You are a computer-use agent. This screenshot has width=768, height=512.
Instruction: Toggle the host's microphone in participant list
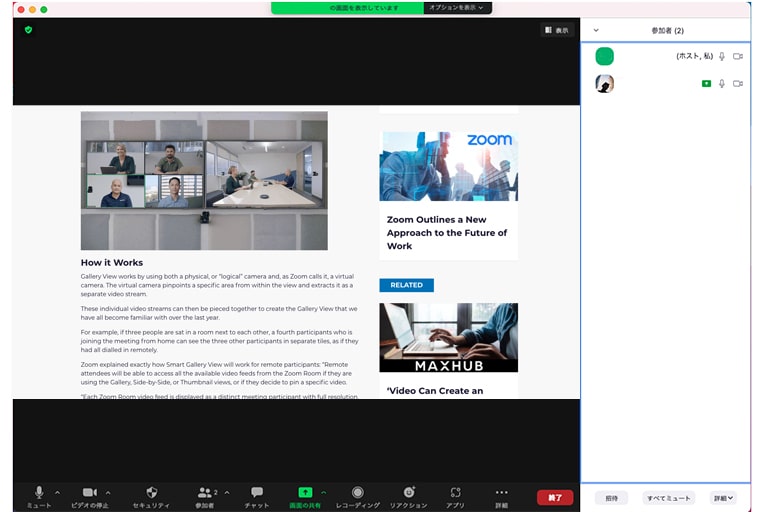click(722, 57)
